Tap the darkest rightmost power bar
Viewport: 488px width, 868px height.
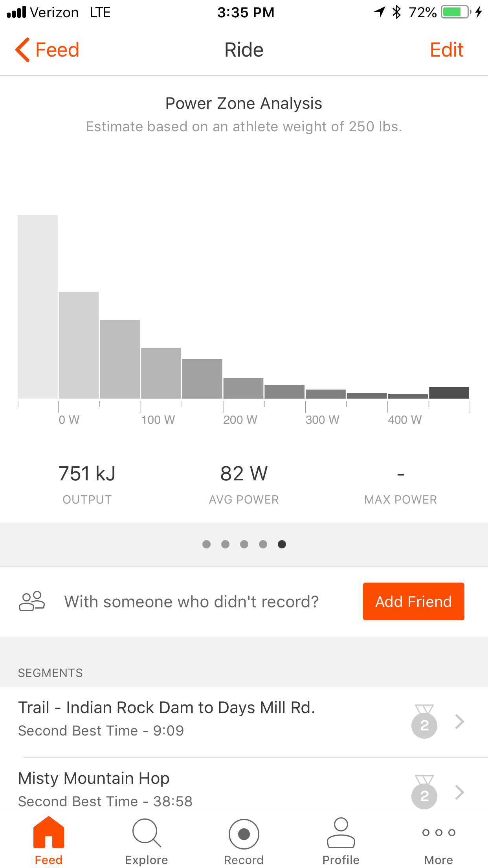pos(449,393)
